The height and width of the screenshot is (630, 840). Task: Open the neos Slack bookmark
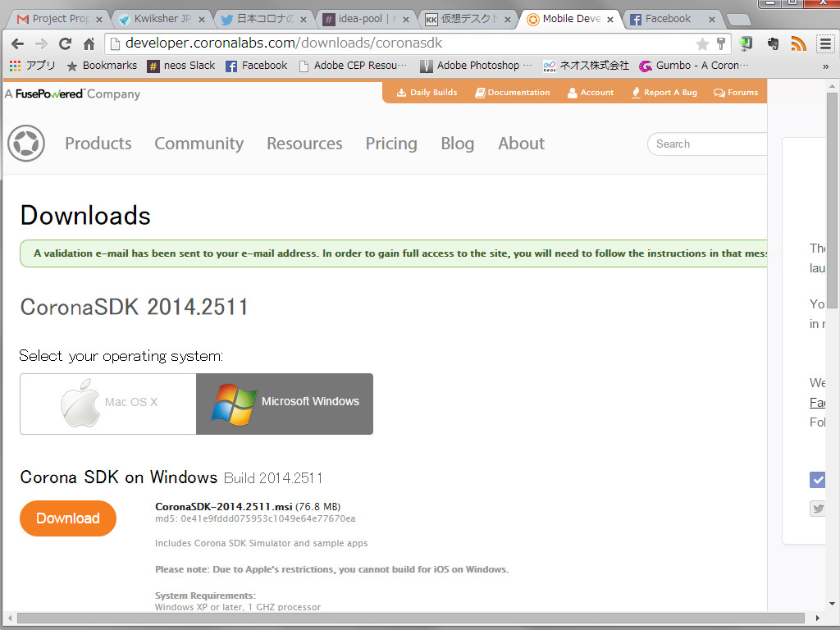[x=181, y=66]
